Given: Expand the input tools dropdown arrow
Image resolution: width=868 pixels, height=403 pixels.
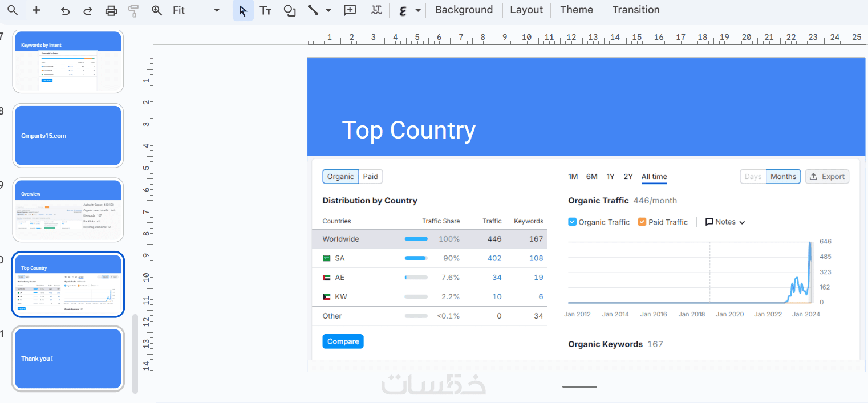Looking at the screenshot, I should [x=419, y=10].
